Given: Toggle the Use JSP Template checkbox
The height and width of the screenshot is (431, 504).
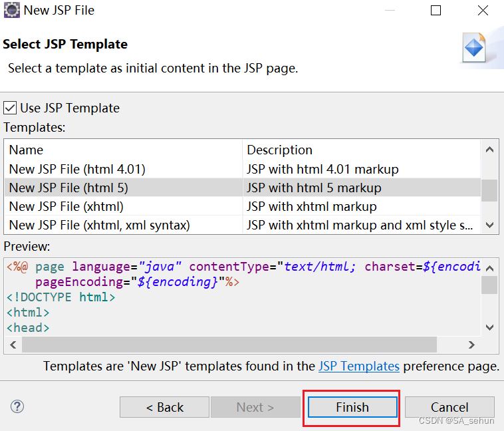Looking at the screenshot, I should 10,108.
